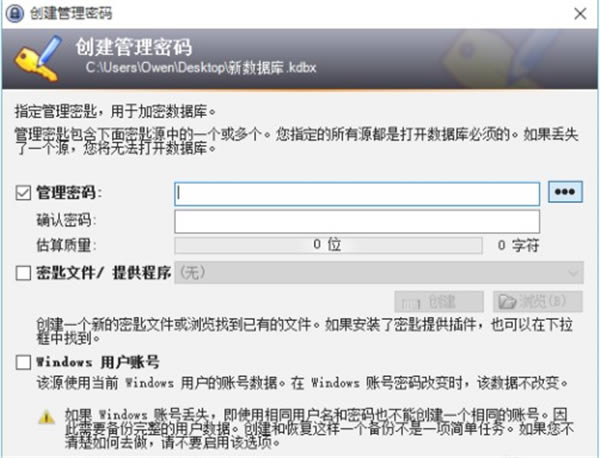This screenshot has height=458, width=600.
Task: Focus the 确认密码 input field
Action: coord(357,221)
